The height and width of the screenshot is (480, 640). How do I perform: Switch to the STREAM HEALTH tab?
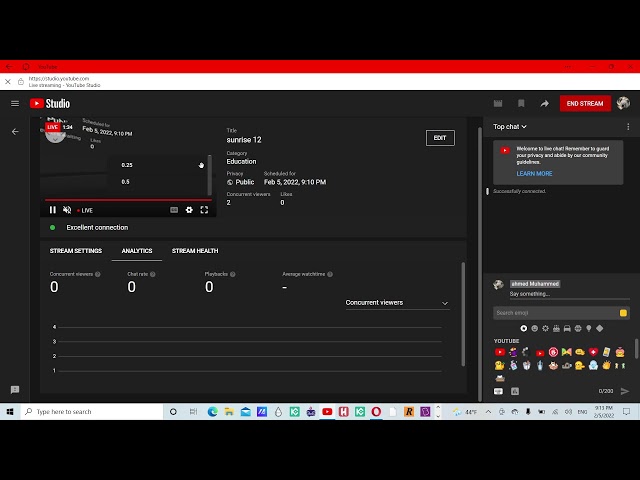coord(195,251)
